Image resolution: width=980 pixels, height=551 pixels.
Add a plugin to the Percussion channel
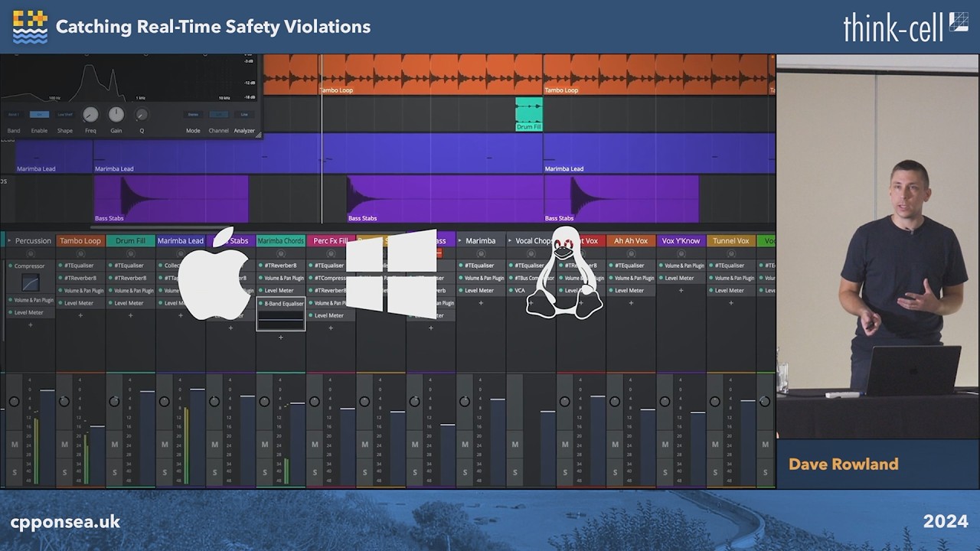point(30,324)
